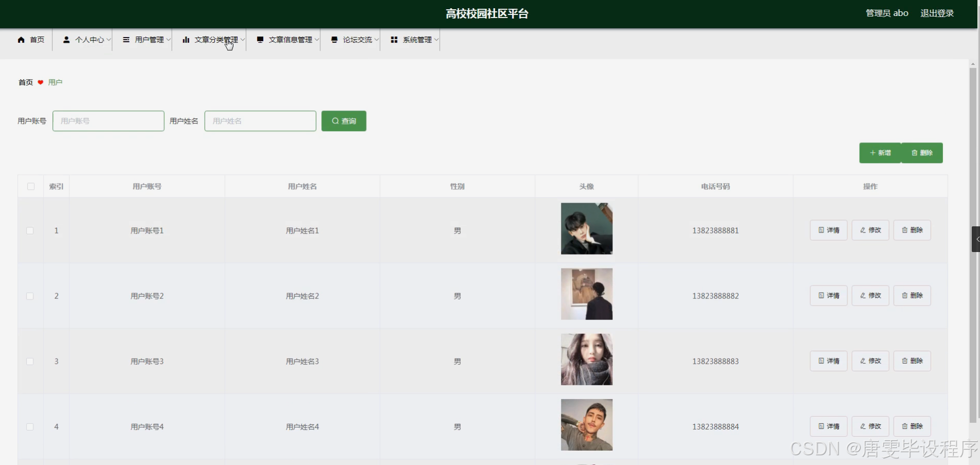Click the green batch 删除 button
Image resolution: width=980 pixels, height=465 pixels.
click(x=922, y=153)
